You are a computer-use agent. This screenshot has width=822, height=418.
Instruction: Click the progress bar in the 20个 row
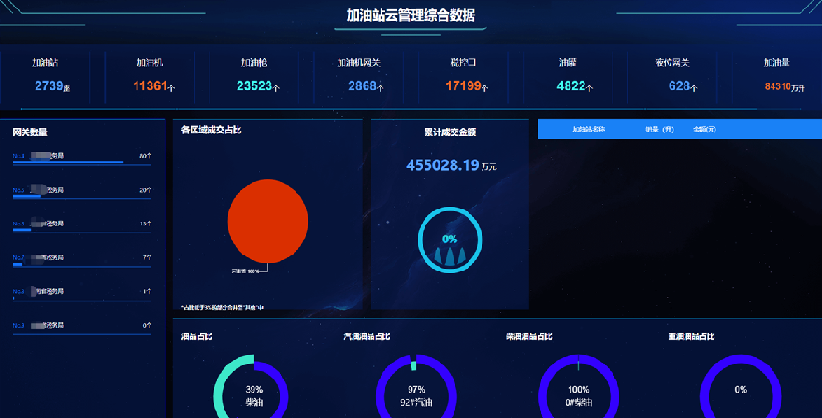82,197
